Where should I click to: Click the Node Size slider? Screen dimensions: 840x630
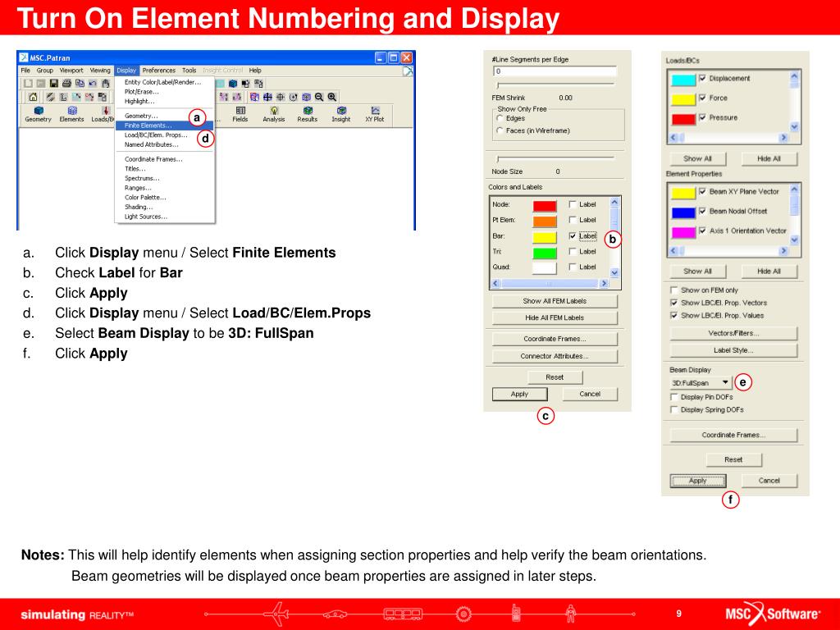click(x=555, y=158)
